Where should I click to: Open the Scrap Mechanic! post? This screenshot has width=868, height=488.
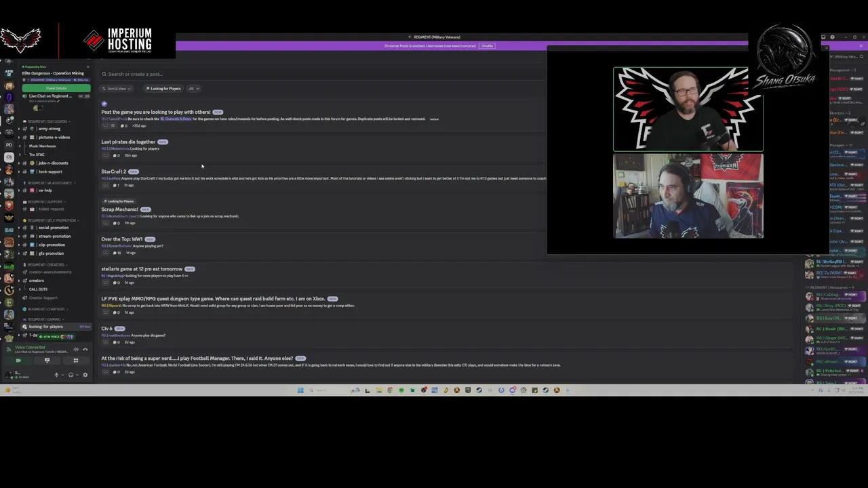pyautogui.click(x=119, y=209)
